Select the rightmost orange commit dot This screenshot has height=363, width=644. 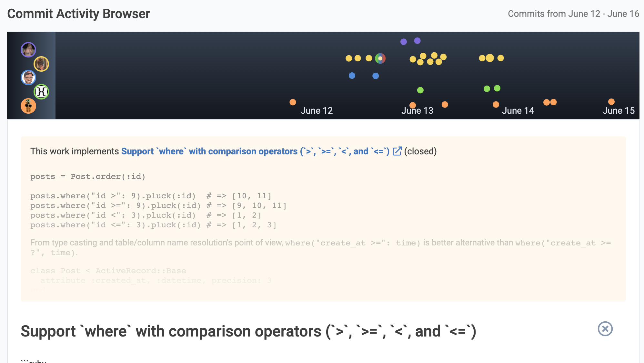(611, 102)
